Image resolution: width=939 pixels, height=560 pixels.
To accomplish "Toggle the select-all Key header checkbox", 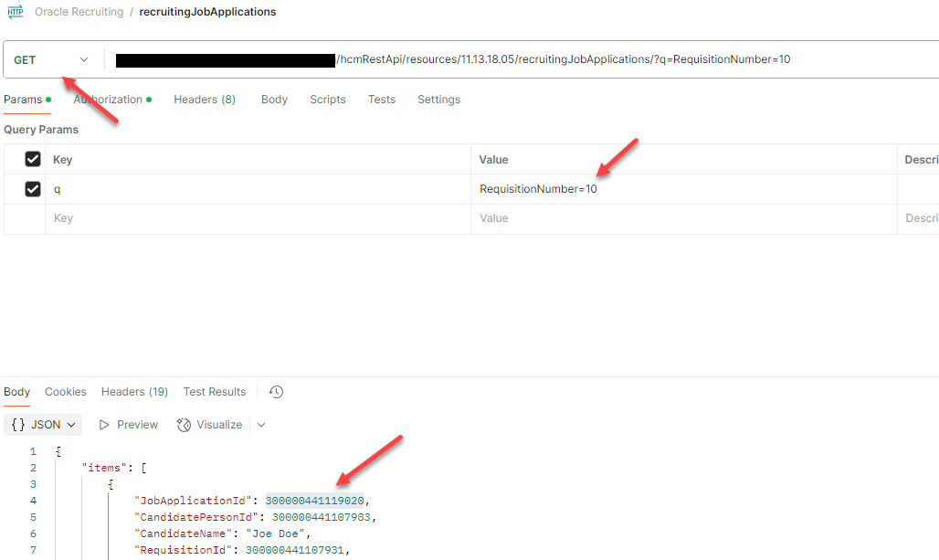I will [x=33, y=159].
